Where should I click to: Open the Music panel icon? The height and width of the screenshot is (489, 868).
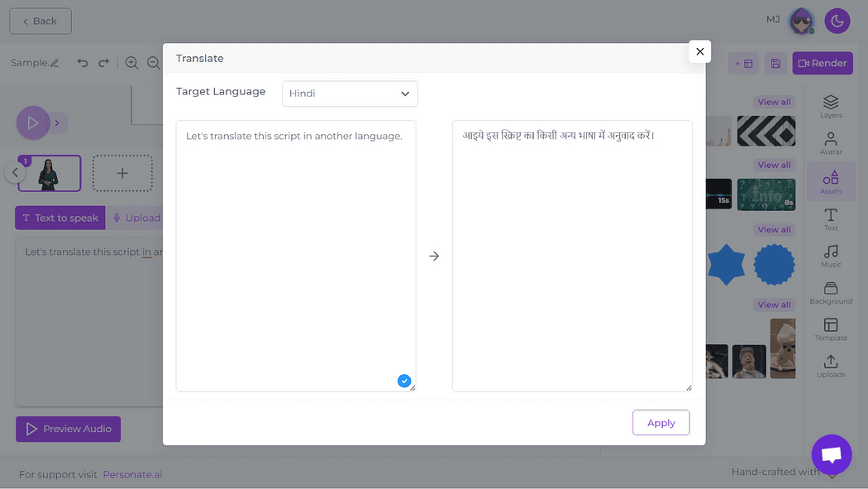831,256
